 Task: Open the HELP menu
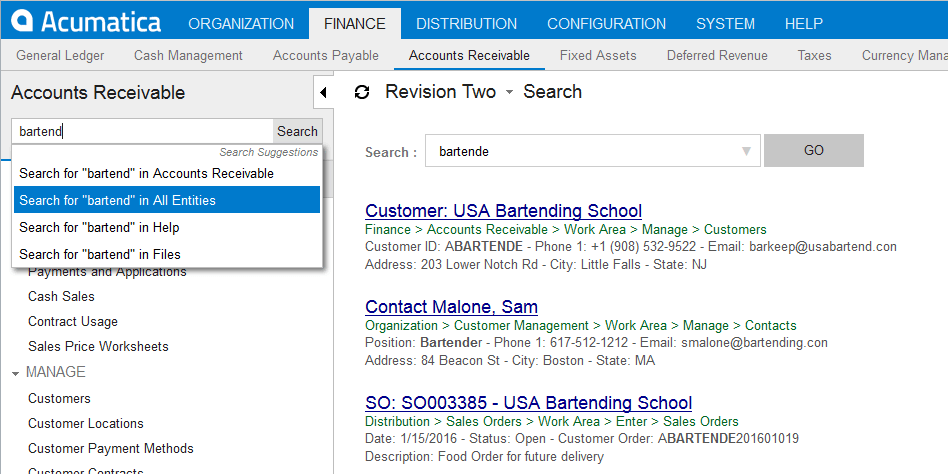804,24
